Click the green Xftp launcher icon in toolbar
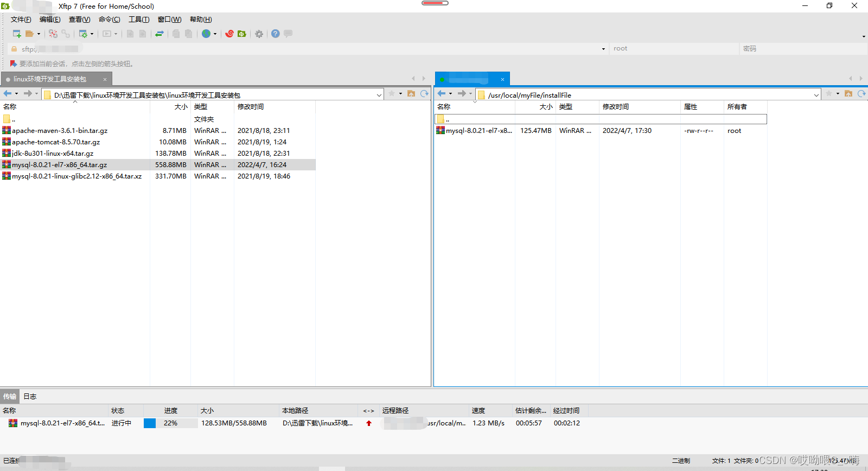The image size is (868, 471). (242, 34)
